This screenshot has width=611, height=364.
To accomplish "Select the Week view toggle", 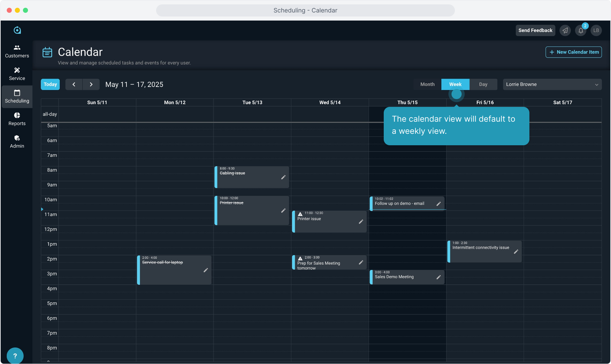I will click(455, 84).
